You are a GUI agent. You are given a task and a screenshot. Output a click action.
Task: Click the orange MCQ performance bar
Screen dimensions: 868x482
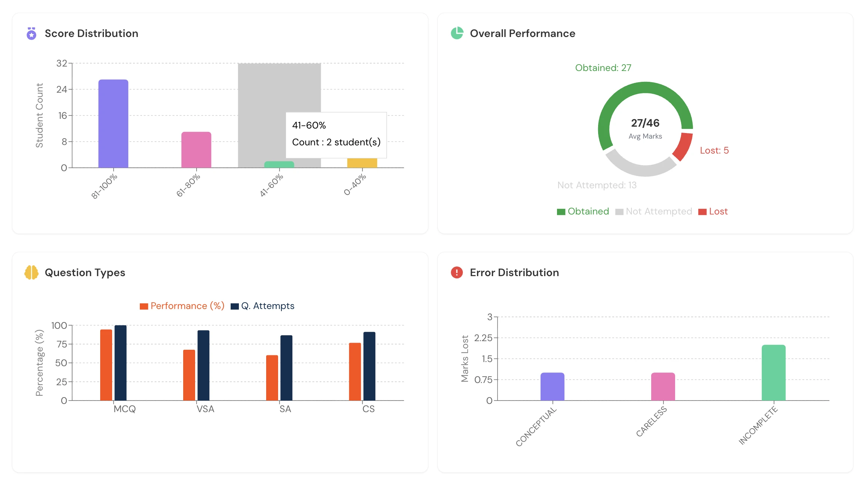[106, 365]
